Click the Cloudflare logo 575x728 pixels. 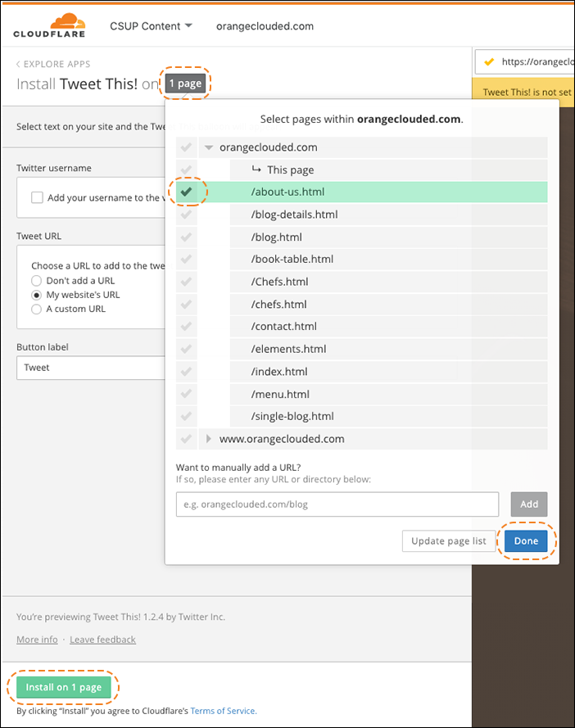point(49,26)
